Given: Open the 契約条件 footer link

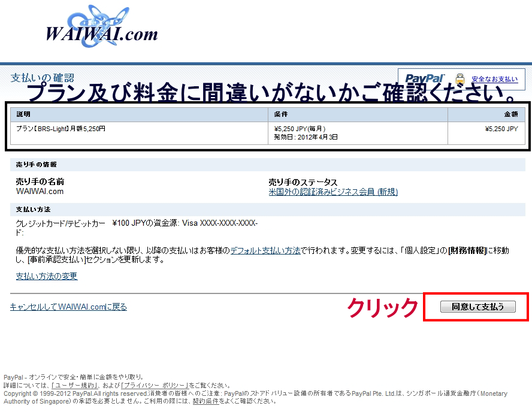Looking at the screenshot, I should [205, 401].
